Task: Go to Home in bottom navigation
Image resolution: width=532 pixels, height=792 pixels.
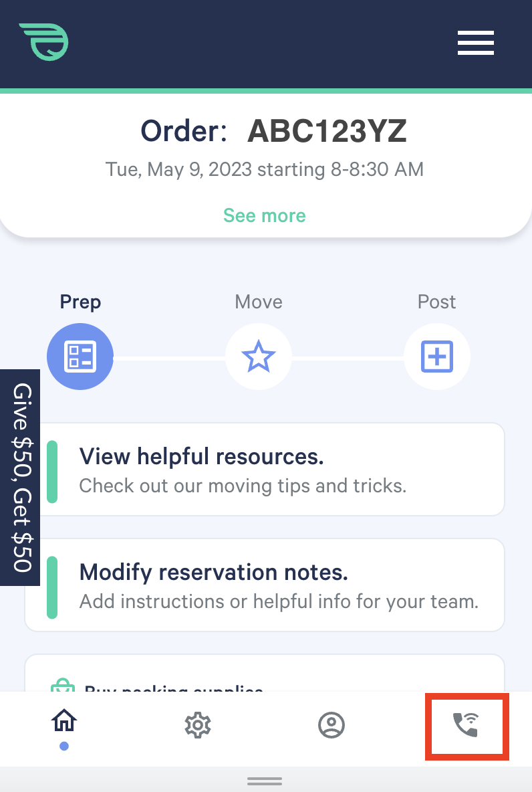Action: pyautogui.click(x=64, y=722)
